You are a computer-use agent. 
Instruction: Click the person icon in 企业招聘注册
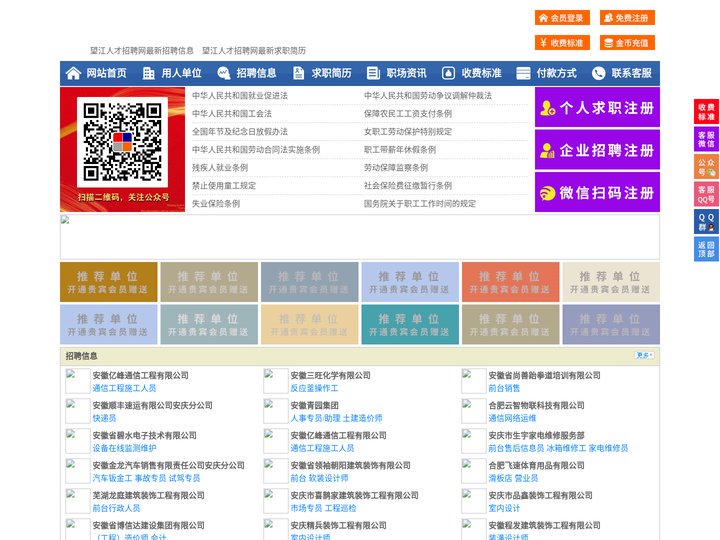(x=547, y=150)
